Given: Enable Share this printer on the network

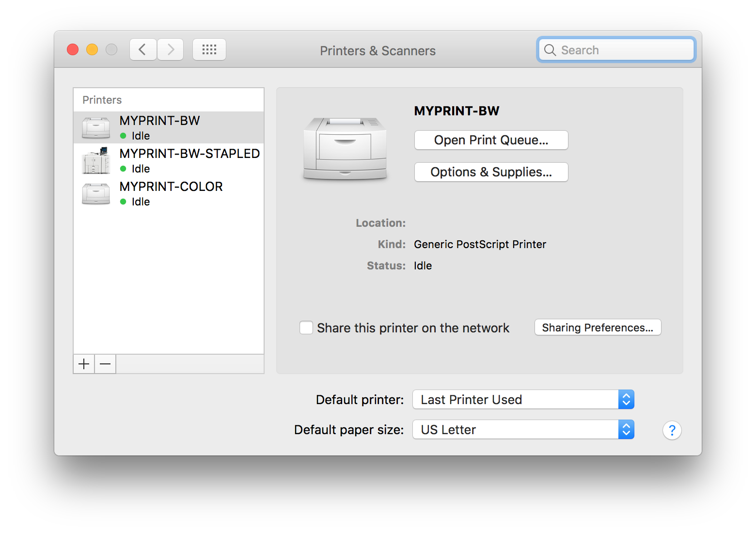Looking at the screenshot, I should (306, 328).
